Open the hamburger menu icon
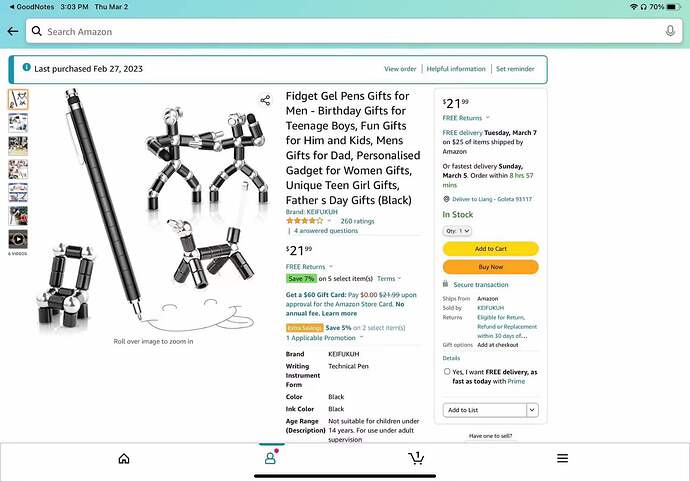This screenshot has width=690, height=482. pos(562,458)
